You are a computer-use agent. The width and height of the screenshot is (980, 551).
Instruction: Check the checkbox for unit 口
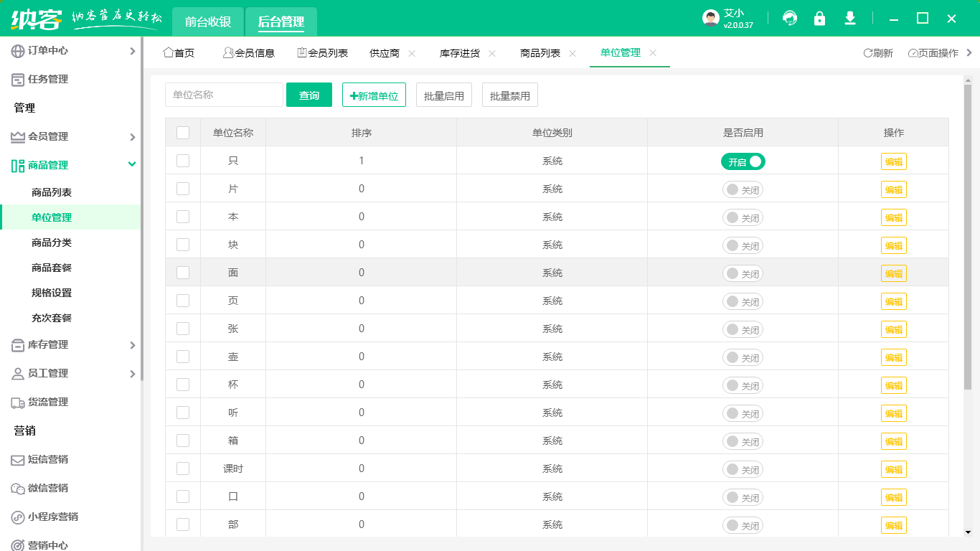coord(183,496)
